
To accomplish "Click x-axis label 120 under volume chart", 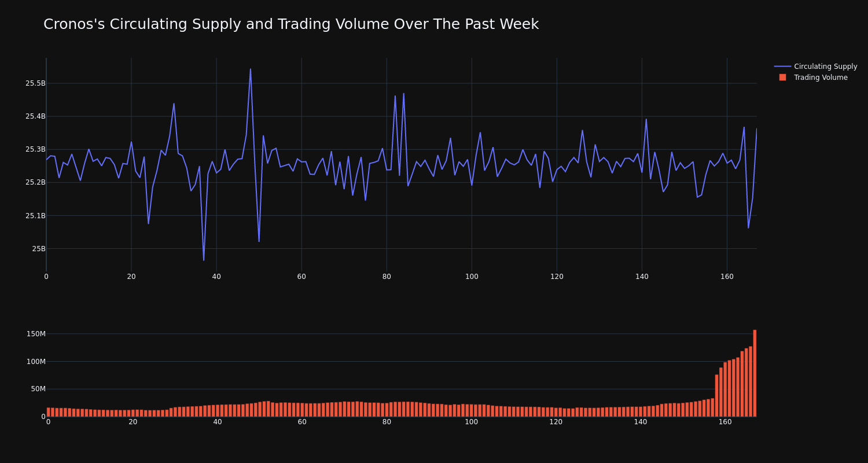I will (556, 422).
